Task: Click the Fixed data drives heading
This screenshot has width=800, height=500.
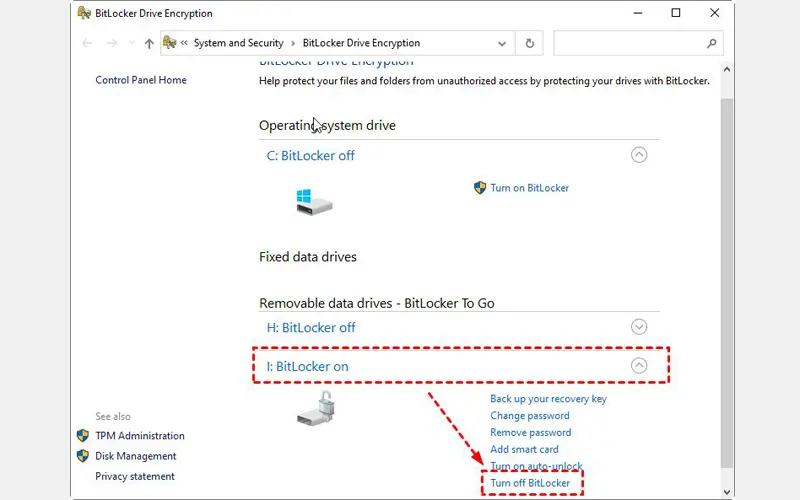Action: [x=308, y=257]
